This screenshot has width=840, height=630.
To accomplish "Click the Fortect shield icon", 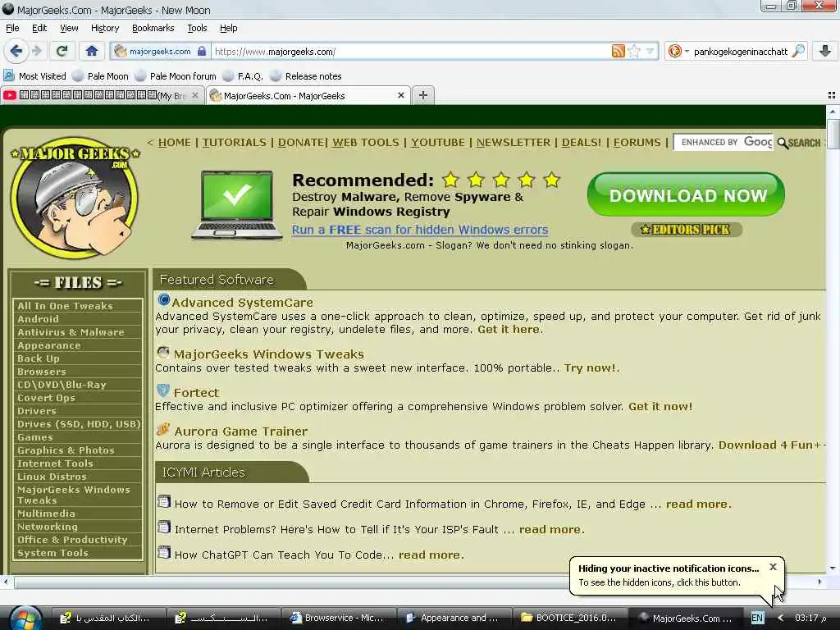I will coord(163,390).
